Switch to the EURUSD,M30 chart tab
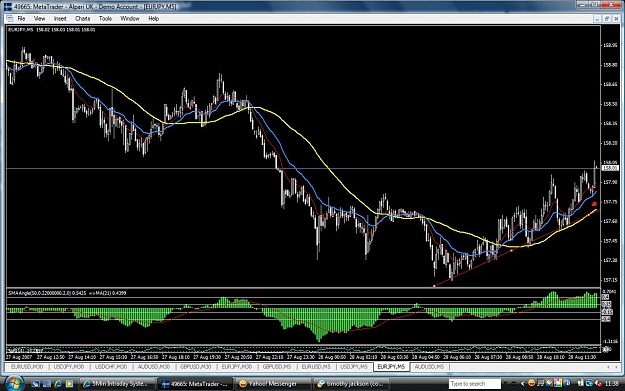Image resolution: width=625 pixels, height=391 pixels. tap(27, 367)
